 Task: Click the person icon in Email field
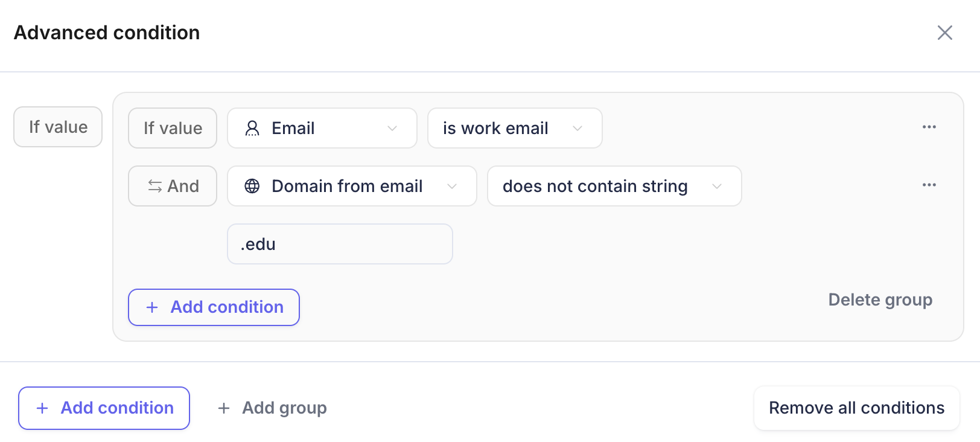[x=252, y=128]
